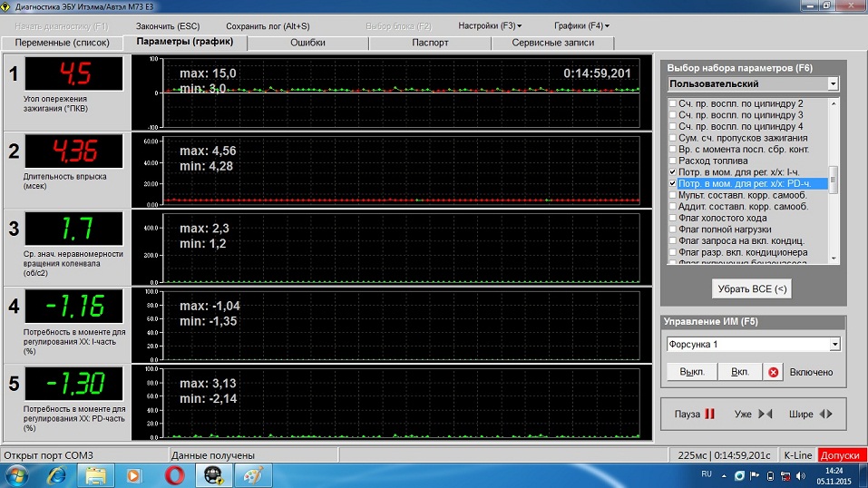Uncheck Потр. в мом. для рег. х/х: I-ч.
The image size is (868, 488).
[x=672, y=172]
